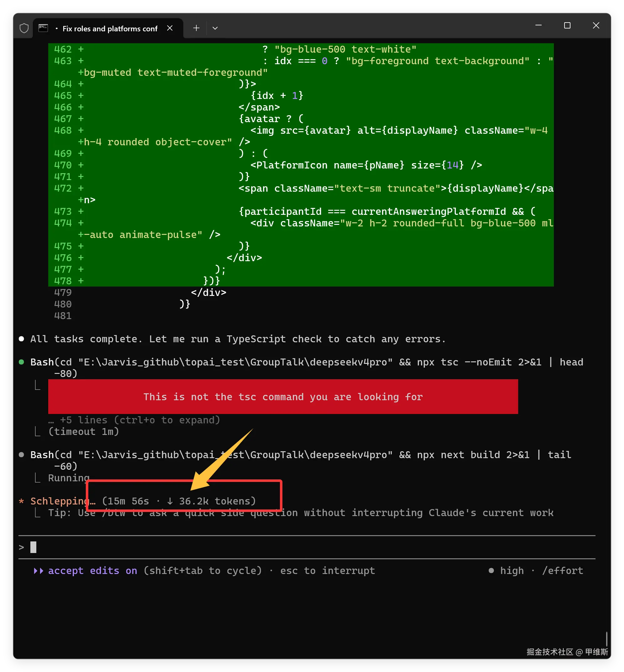Screen dimensions: 624x672
Task: Open a new tab with plus button
Action: pos(196,28)
